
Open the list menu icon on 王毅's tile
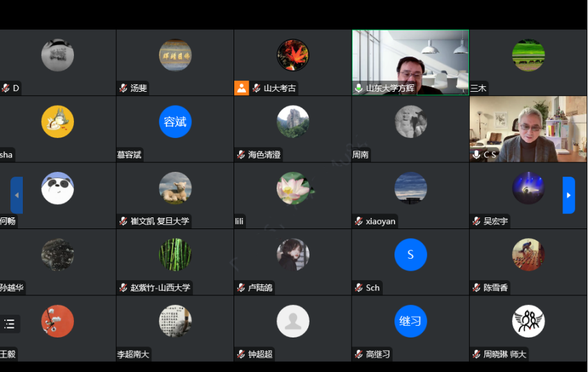pyautogui.click(x=10, y=324)
